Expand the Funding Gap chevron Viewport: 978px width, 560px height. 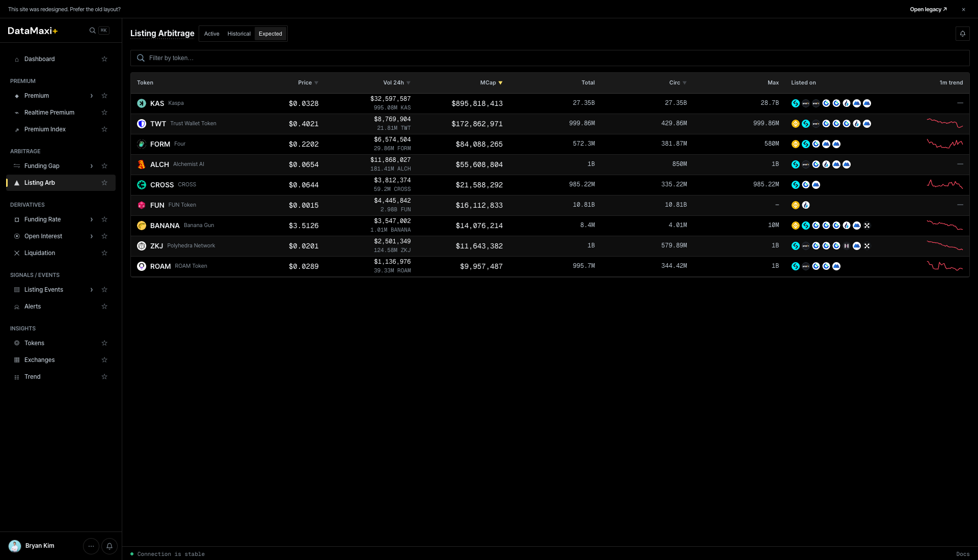click(92, 166)
